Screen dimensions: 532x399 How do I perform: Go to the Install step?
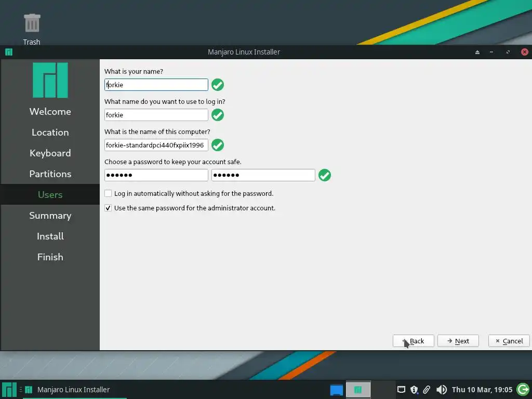pos(50,236)
